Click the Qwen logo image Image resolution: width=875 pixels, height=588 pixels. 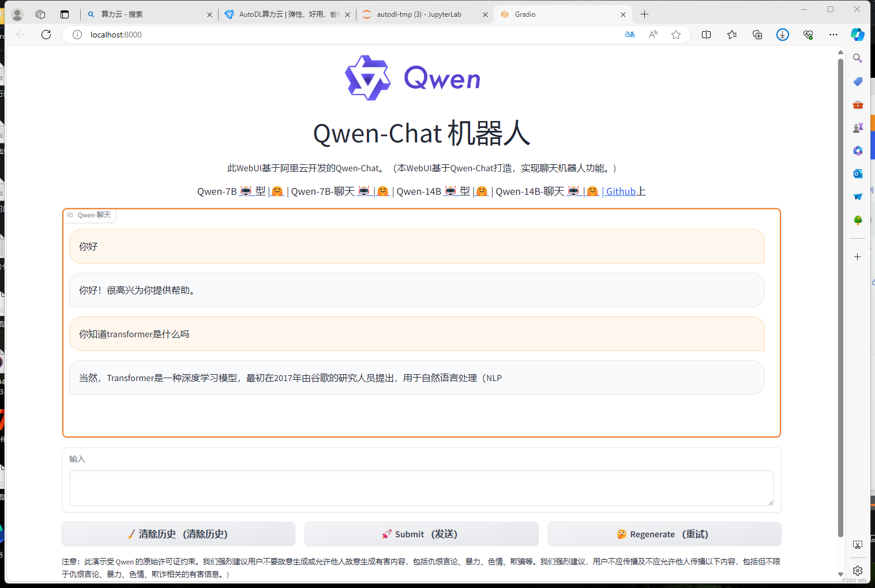pos(413,78)
